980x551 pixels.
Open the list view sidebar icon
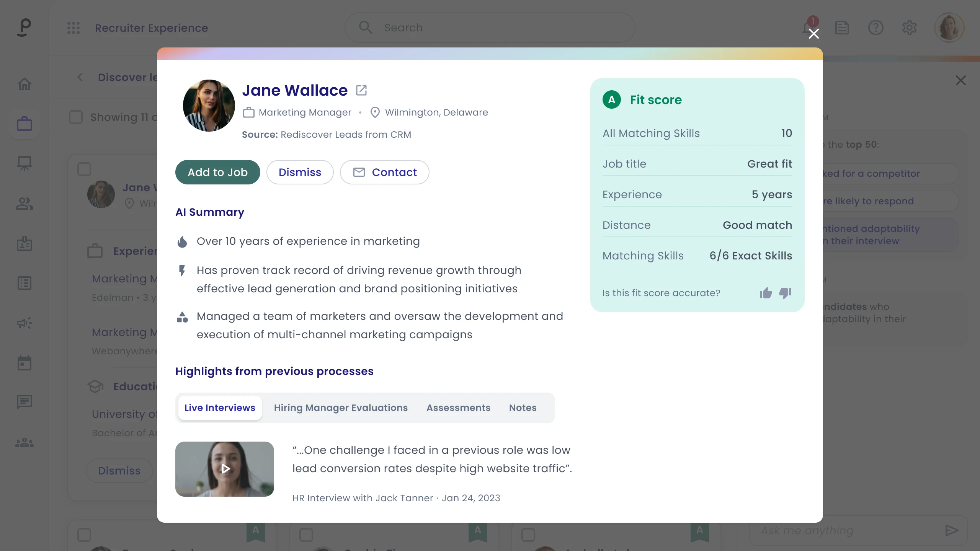click(x=24, y=283)
